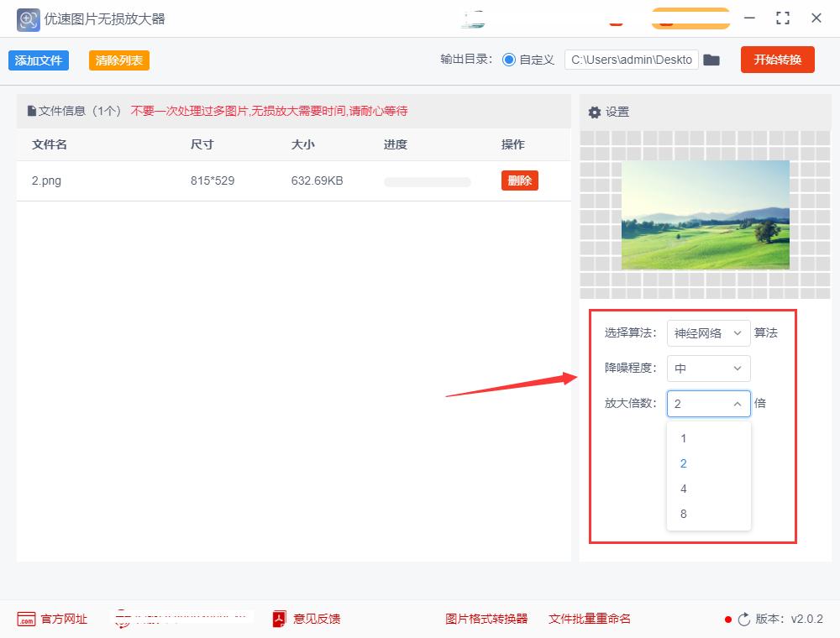This screenshot has height=638, width=840.
Task: Click the 添加文件 add files button
Action: [x=38, y=60]
